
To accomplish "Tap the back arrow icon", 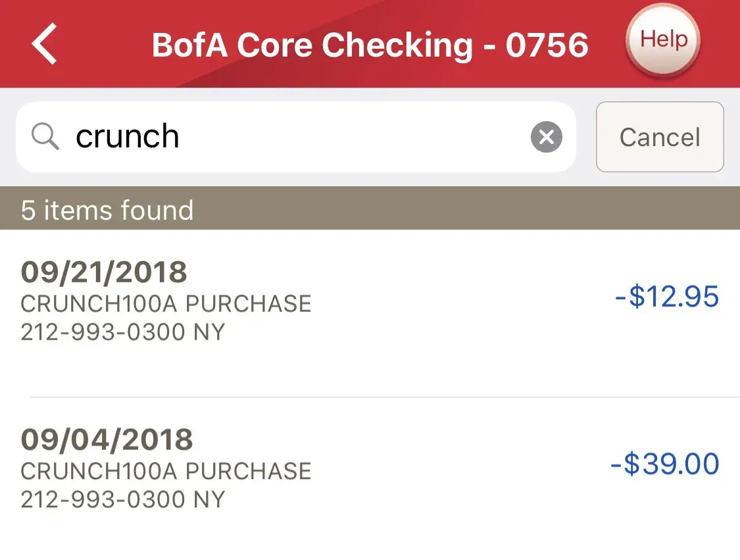I will (44, 43).
